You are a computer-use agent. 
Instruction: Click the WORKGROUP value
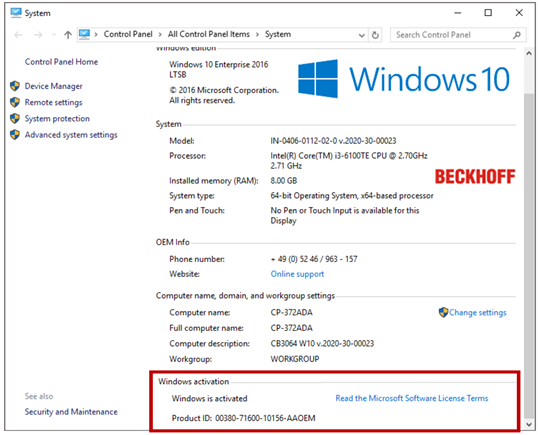295,359
